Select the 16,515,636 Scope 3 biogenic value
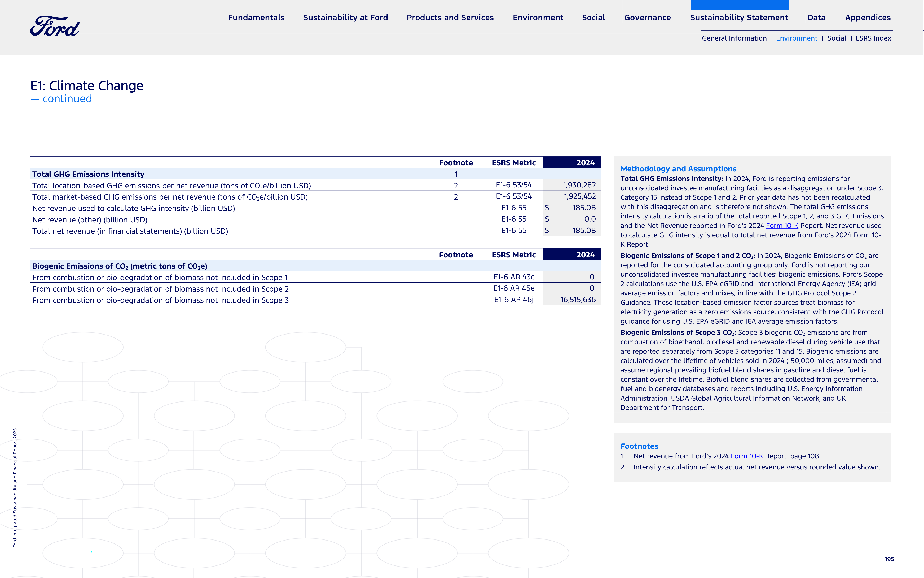Screen dimensions: 924x578 (578, 300)
